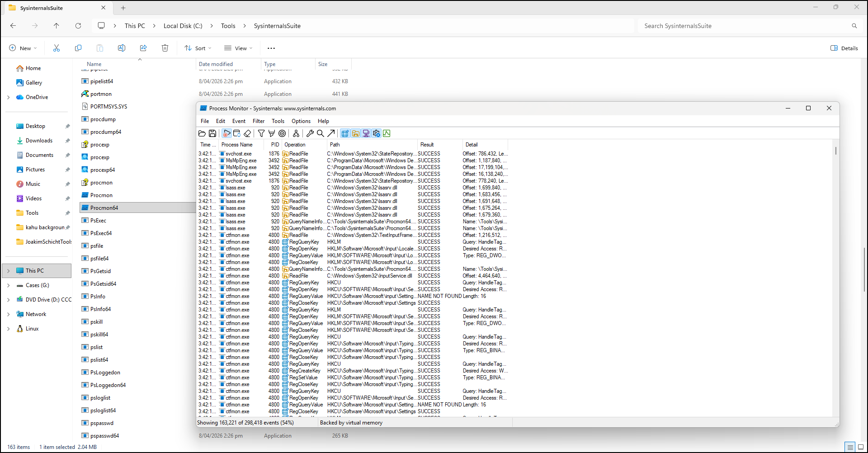The width and height of the screenshot is (868, 453).
Task: Expand the Linux tree node
Action: coord(8,329)
